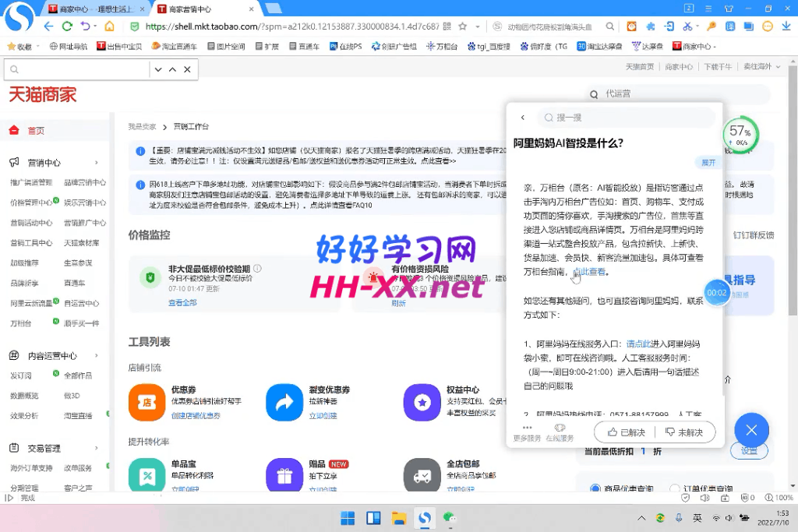Show hidden system tray icons
Viewport: 798px width, 532px height.
(x=641, y=518)
